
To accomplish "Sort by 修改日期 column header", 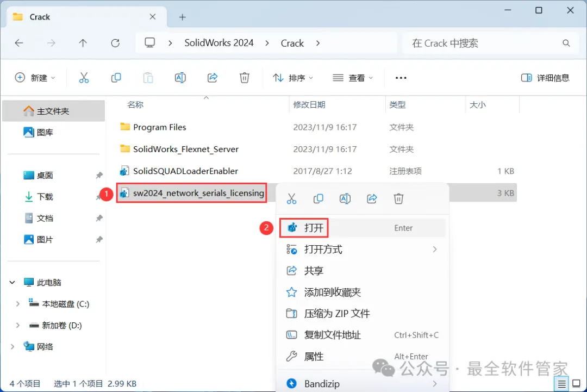I will 309,104.
